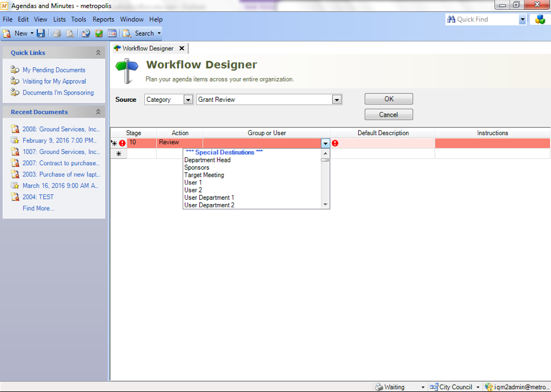The image size is (551, 392).
Task: Click meeting icon beside March 16, 2016
Action: coord(15,185)
